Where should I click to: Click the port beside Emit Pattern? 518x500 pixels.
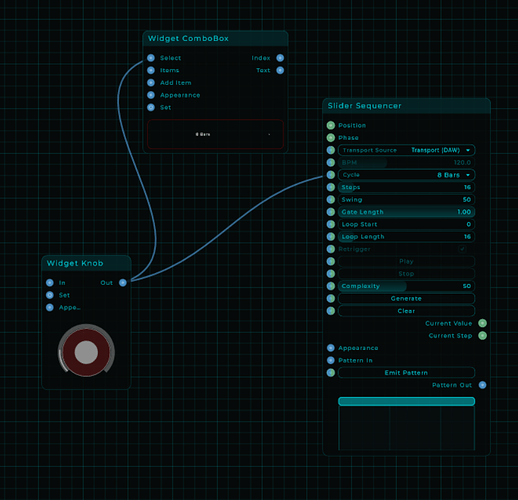pos(331,373)
